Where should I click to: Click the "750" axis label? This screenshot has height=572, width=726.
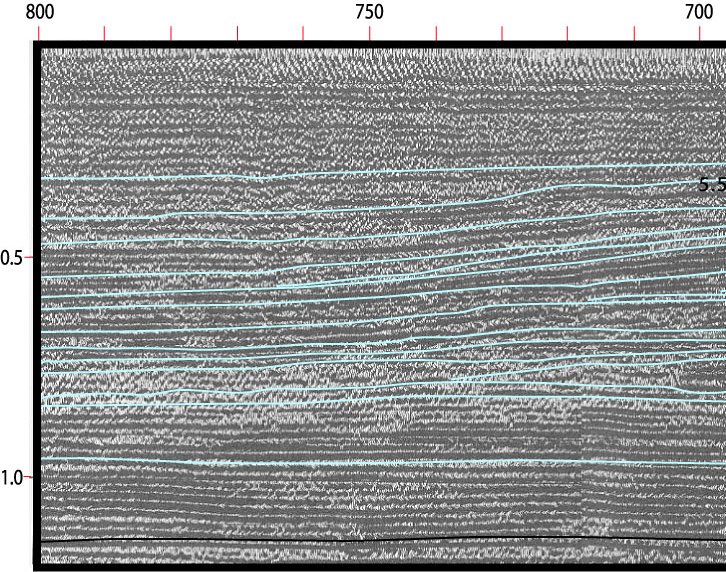[x=369, y=12]
